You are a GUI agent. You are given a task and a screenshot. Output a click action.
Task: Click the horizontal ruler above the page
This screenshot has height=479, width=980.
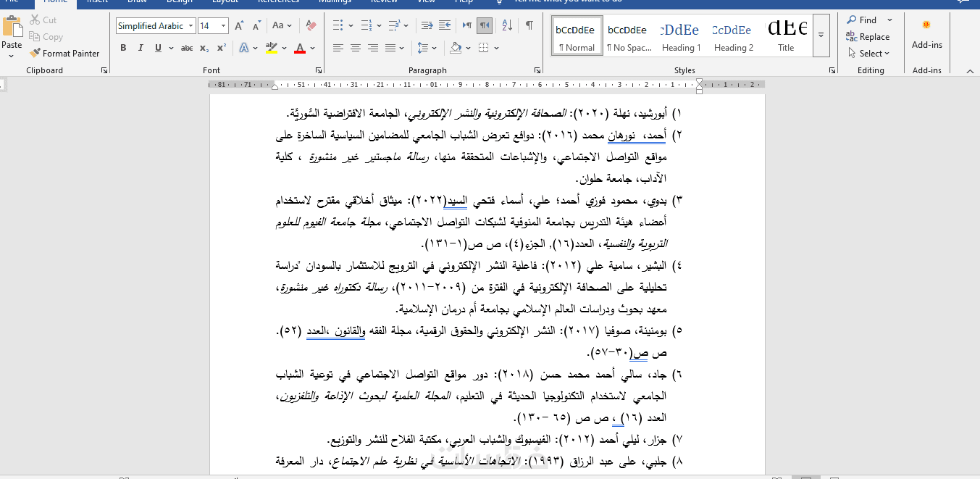tap(487, 85)
